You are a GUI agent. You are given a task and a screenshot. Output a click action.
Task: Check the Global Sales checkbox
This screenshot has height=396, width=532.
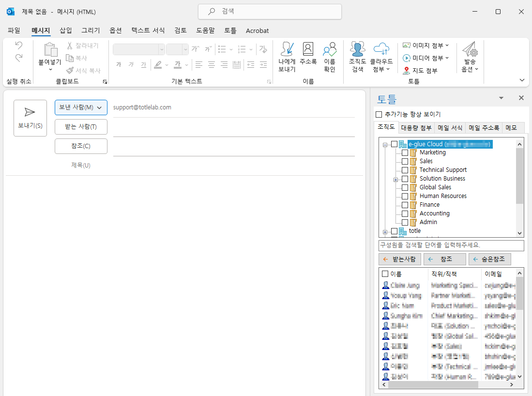[405, 187]
